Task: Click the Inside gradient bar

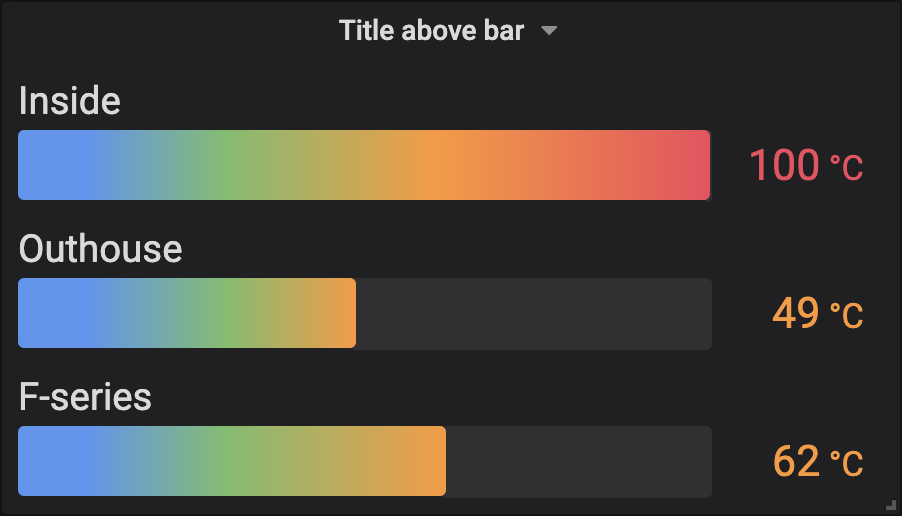Action: click(364, 165)
